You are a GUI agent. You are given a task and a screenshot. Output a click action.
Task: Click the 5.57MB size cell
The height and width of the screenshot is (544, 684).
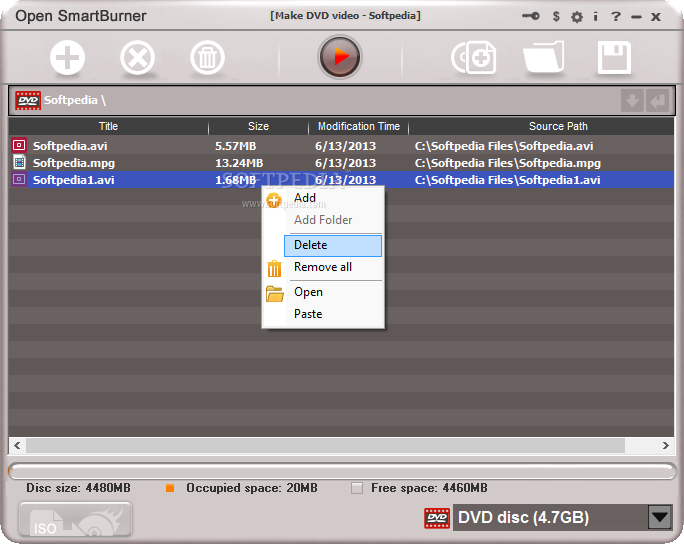coord(236,146)
